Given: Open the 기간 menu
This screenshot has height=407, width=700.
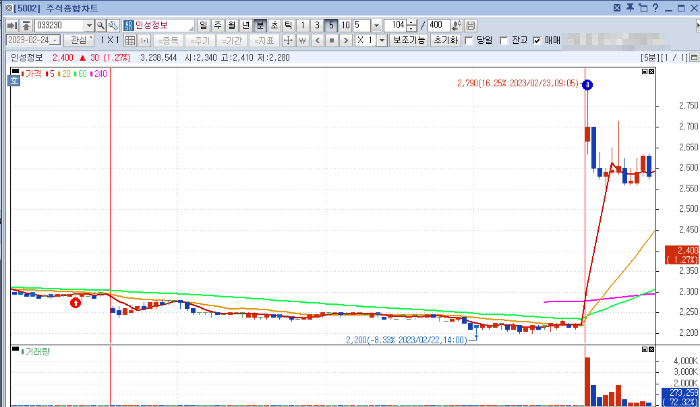Looking at the screenshot, I should [232, 41].
